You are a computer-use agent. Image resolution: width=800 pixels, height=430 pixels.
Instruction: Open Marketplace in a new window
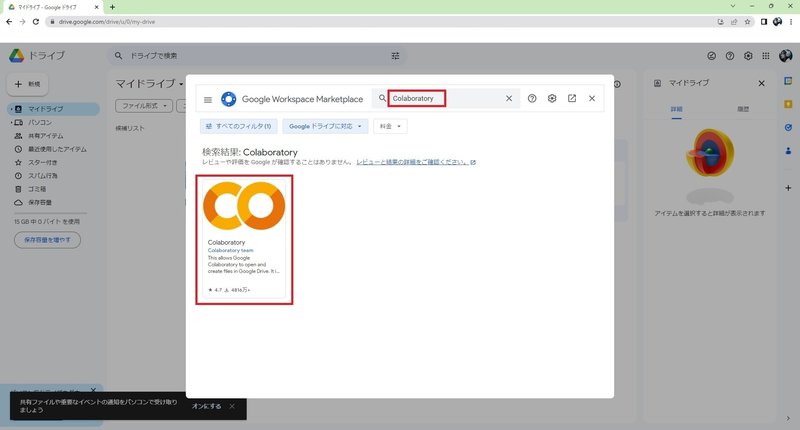[572, 98]
